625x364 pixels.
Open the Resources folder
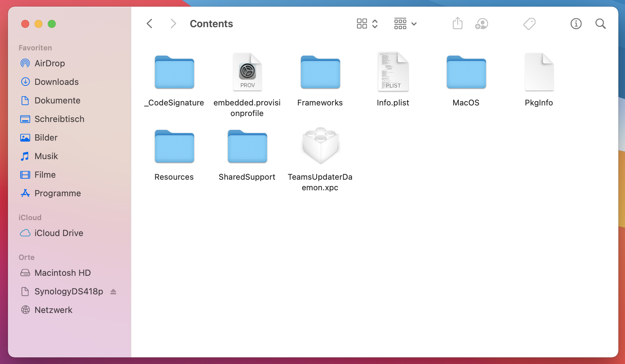(174, 147)
